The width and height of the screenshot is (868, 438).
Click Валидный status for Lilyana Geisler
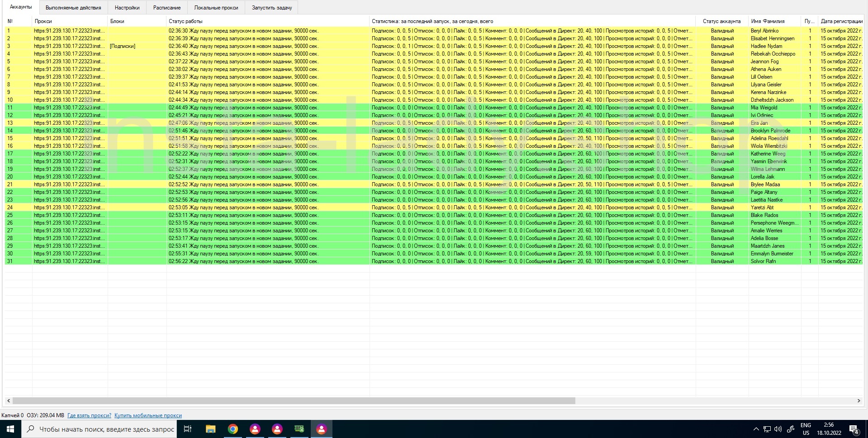pyautogui.click(x=722, y=85)
